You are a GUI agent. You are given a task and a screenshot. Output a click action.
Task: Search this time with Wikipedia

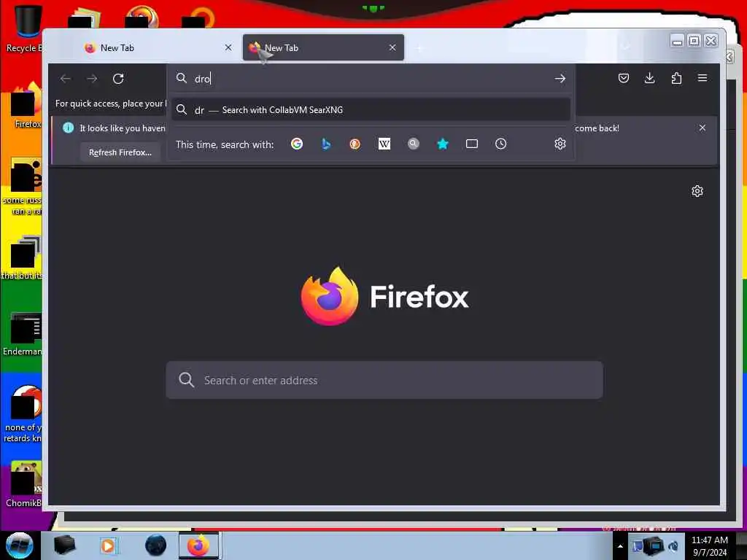(384, 144)
